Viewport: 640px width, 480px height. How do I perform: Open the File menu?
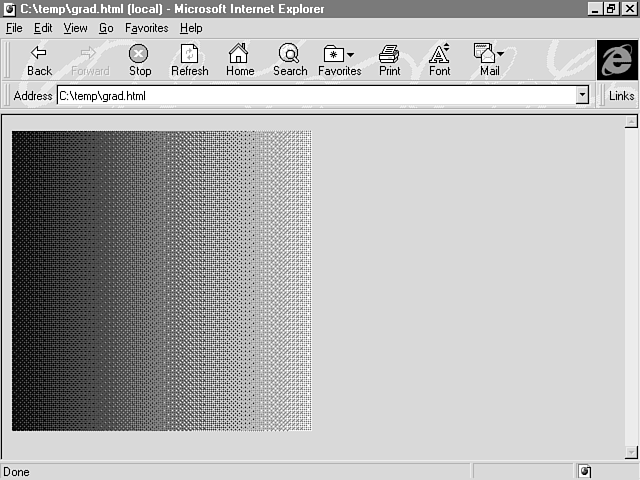14,28
